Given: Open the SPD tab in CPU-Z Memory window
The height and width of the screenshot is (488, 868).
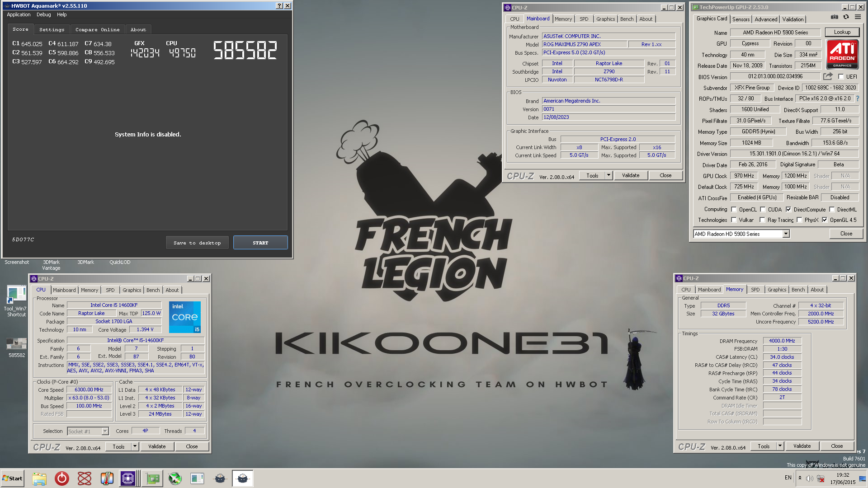Looking at the screenshot, I should click(755, 290).
